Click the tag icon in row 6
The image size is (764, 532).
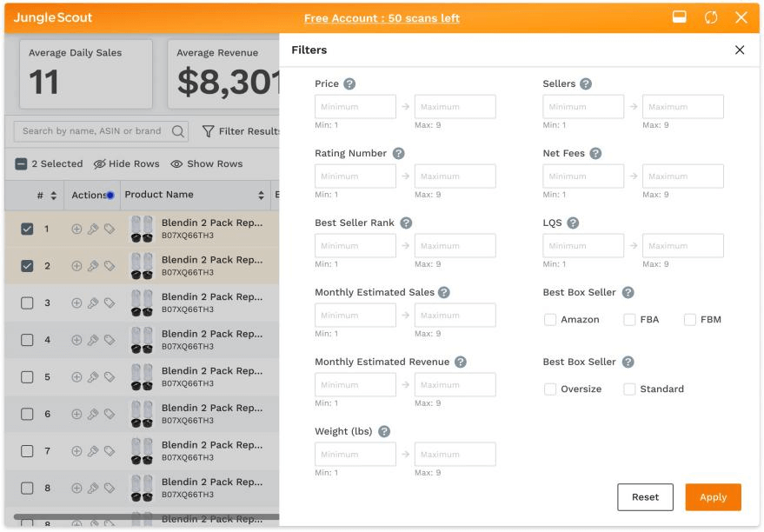pos(110,414)
